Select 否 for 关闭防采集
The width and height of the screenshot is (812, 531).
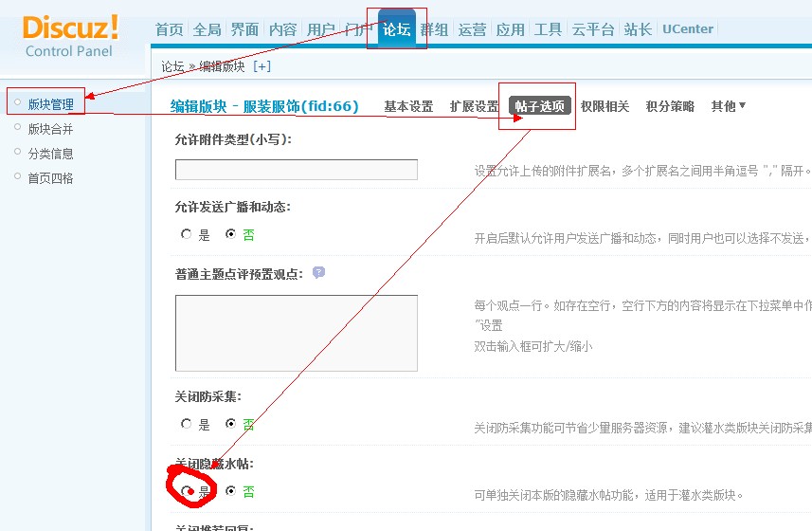pyautogui.click(x=230, y=424)
